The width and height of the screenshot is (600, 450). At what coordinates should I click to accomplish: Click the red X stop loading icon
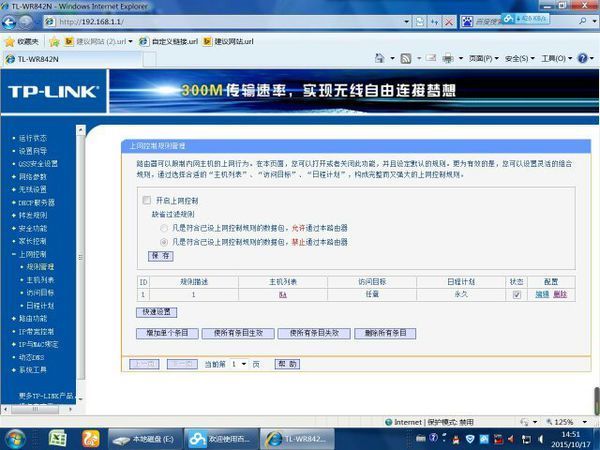pyautogui.click(x=449, y=22)
